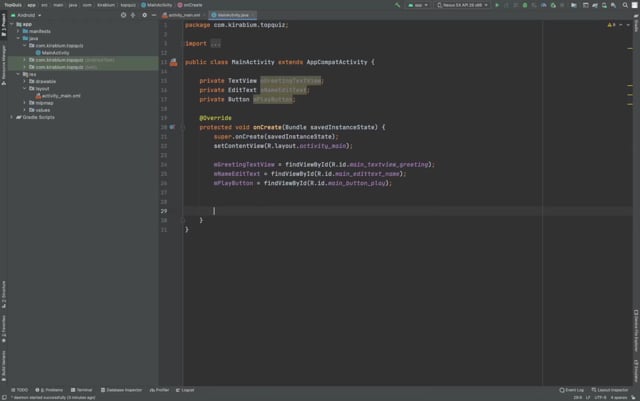This screenshot has height=401, width=640.
Task: Collapse the layout folder
Action: (25, 89)
